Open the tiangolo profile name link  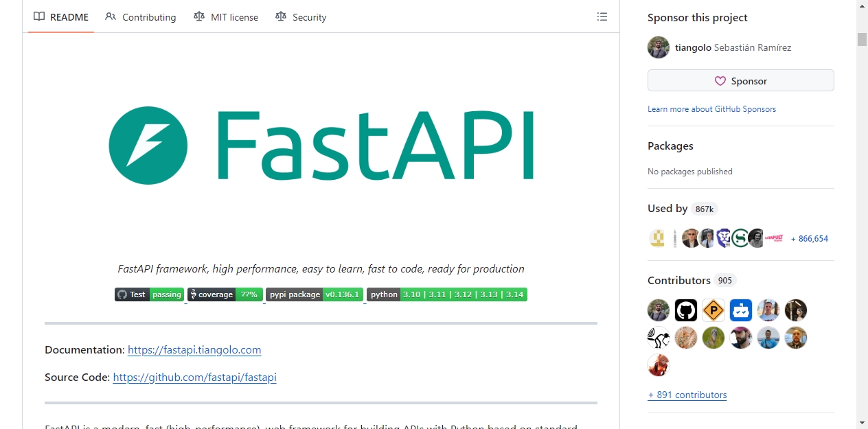tap(693, 47)
